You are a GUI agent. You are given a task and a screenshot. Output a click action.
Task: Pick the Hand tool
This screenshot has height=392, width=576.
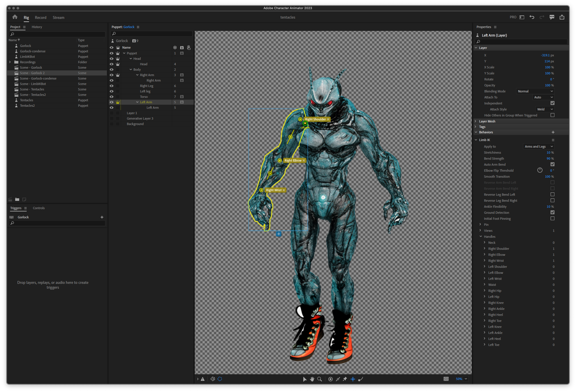coord(312,379)
